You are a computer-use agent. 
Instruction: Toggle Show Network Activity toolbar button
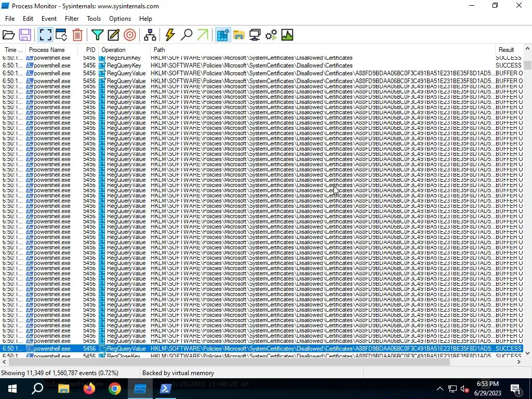[x=255, y=35]
